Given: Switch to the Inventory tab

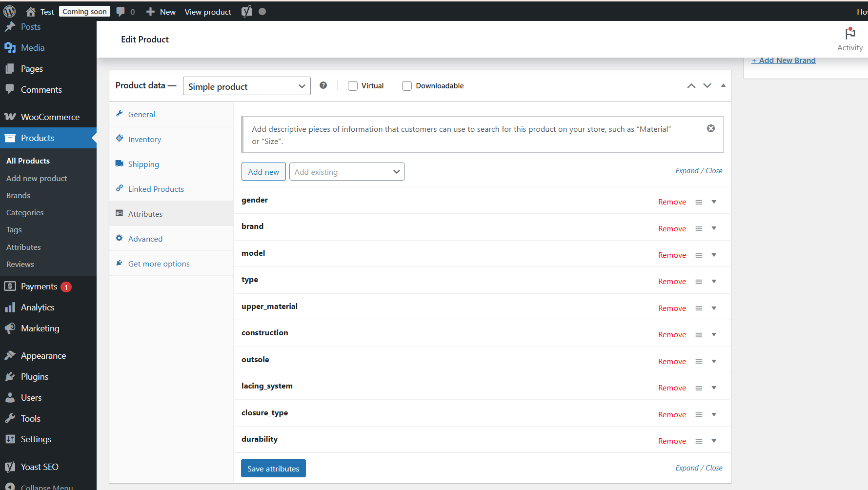Looking at the screenshot, I should click(x=144, y=139).
